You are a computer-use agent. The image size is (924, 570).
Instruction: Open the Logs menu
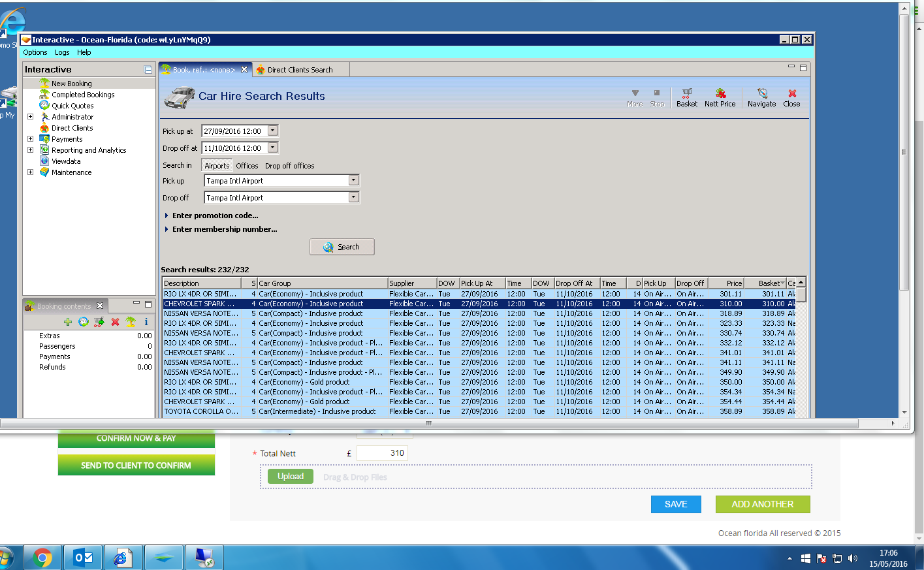(x=62, y=52)
